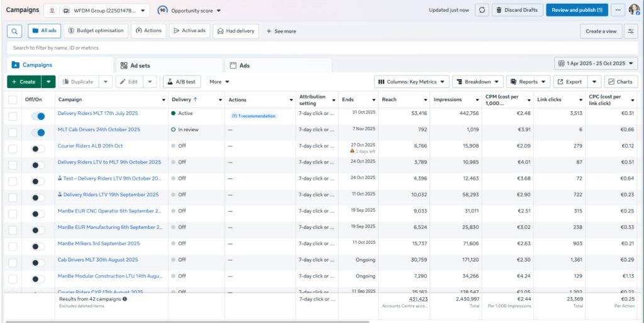Image resolution: width=644 pixels, height=323 pixels.
Task: Click the search magnifier icon
Action: [14, 31]
